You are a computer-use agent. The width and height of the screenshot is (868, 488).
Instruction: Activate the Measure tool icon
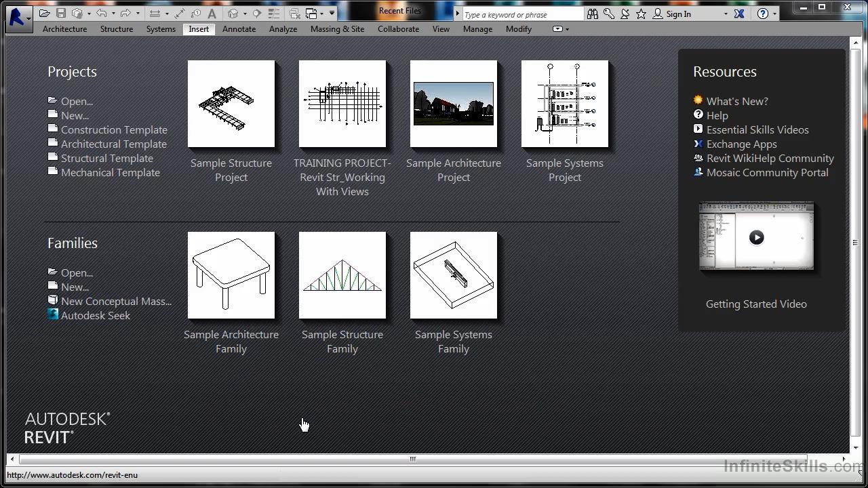point(155,14)
